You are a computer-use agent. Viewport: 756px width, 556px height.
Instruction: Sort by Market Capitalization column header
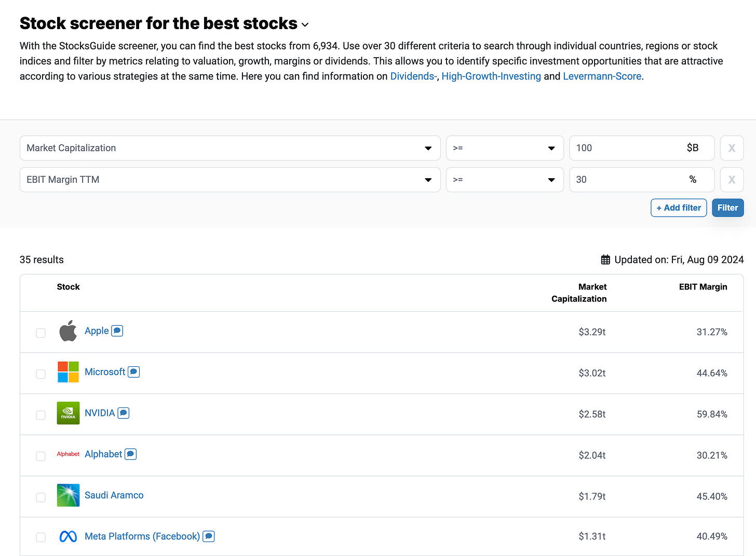[x=579, y=293]
